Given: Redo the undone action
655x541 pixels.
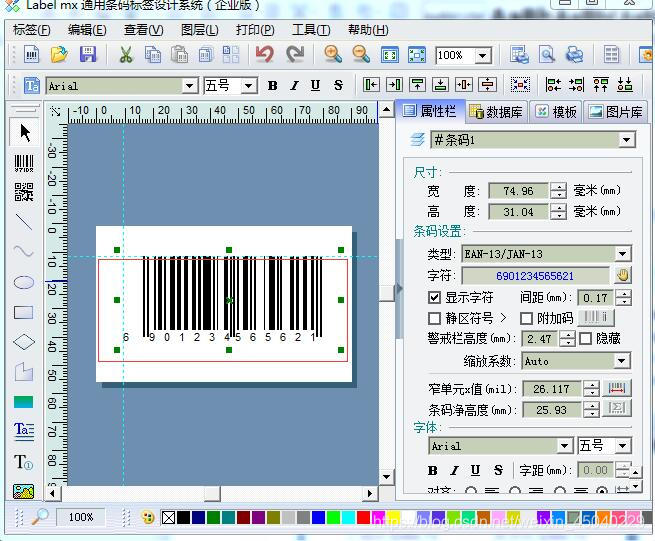Looking at the screenshot, I should click(295, 55).
